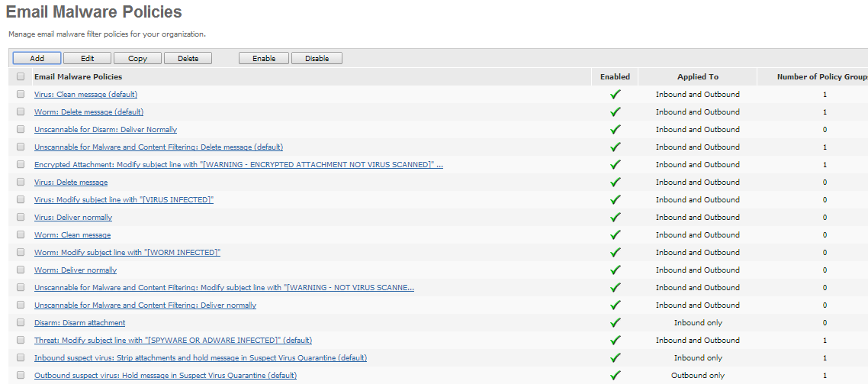Click the Copy button
Viewport: 868px width, 391px height.
tap(138, 59)
